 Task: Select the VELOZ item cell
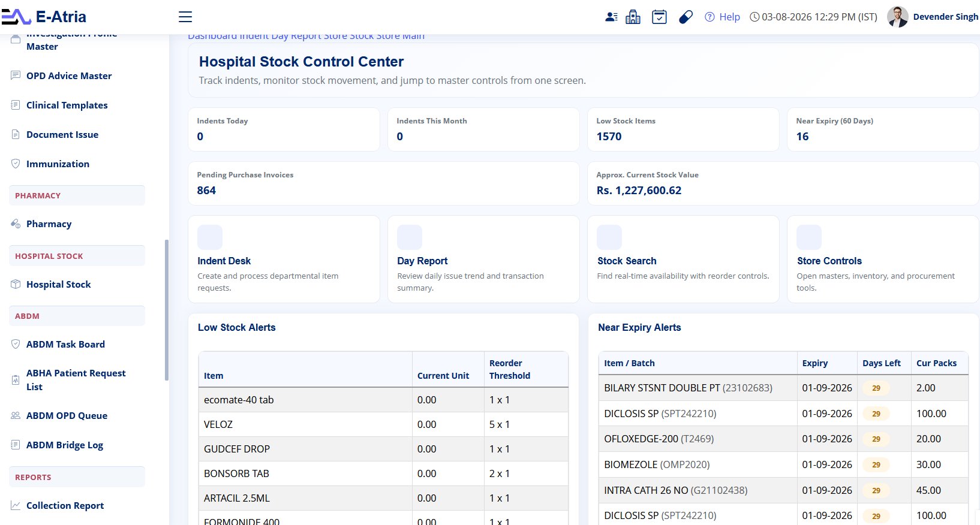(305, 424)
